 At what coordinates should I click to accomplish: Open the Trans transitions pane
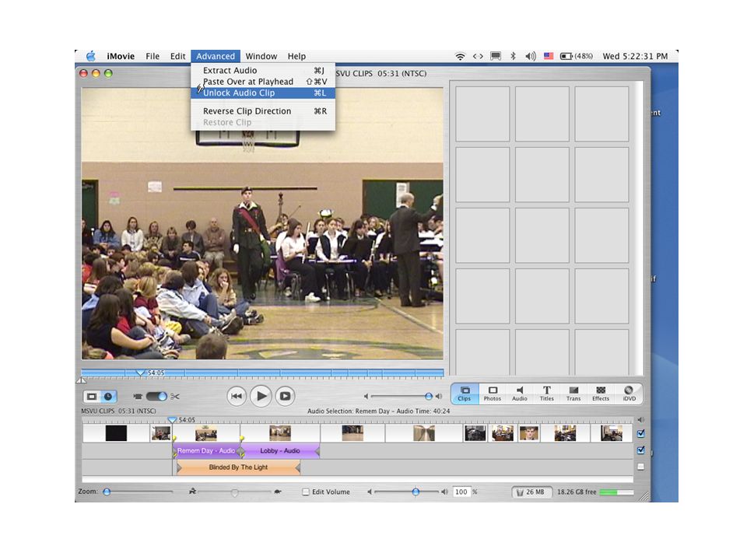[573, 394]
